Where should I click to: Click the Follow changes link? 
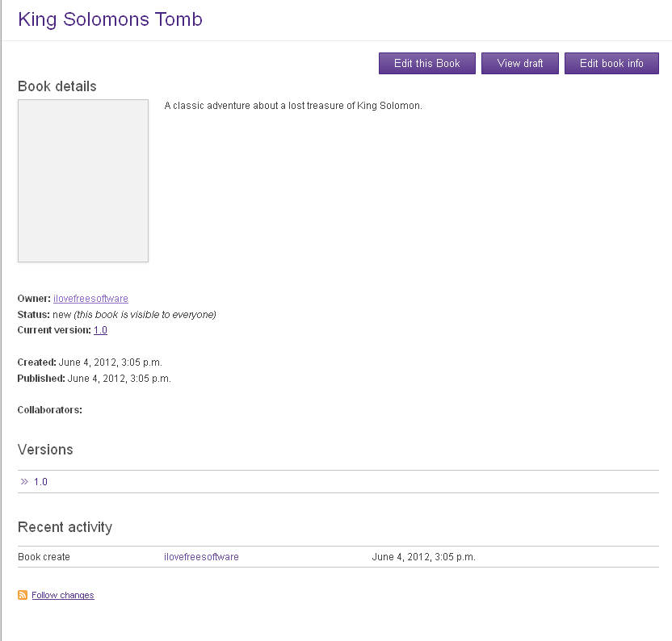(63, 596)
